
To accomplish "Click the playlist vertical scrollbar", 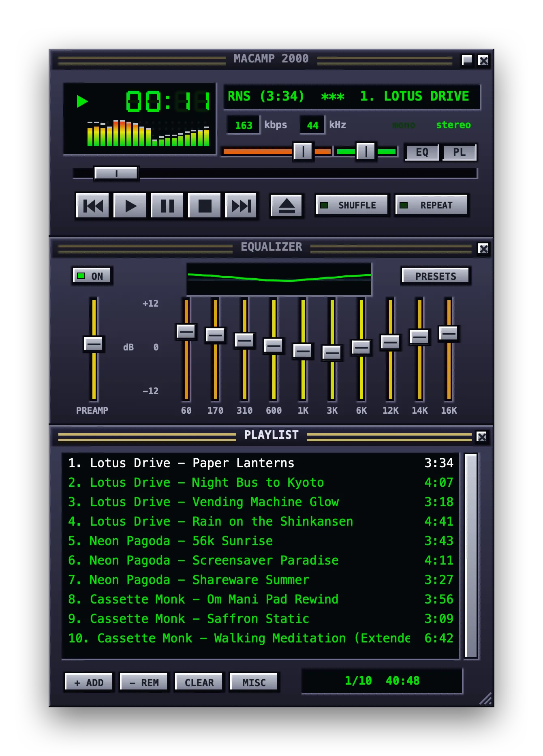I will click(471, 556).
